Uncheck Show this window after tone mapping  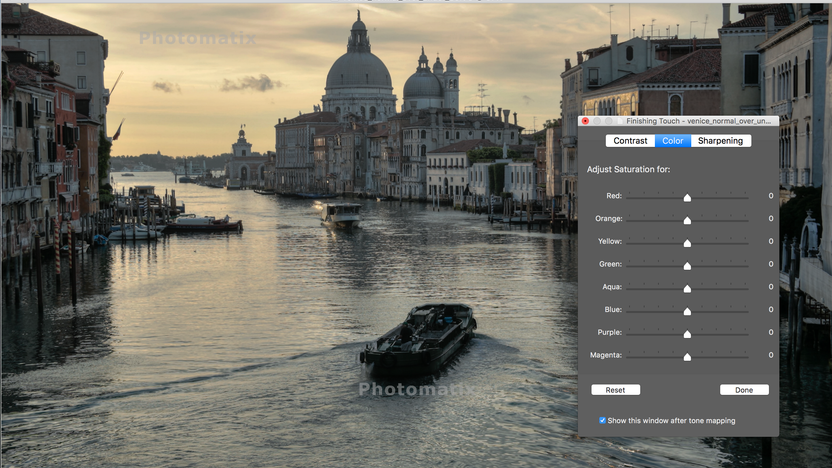point(602,420)
